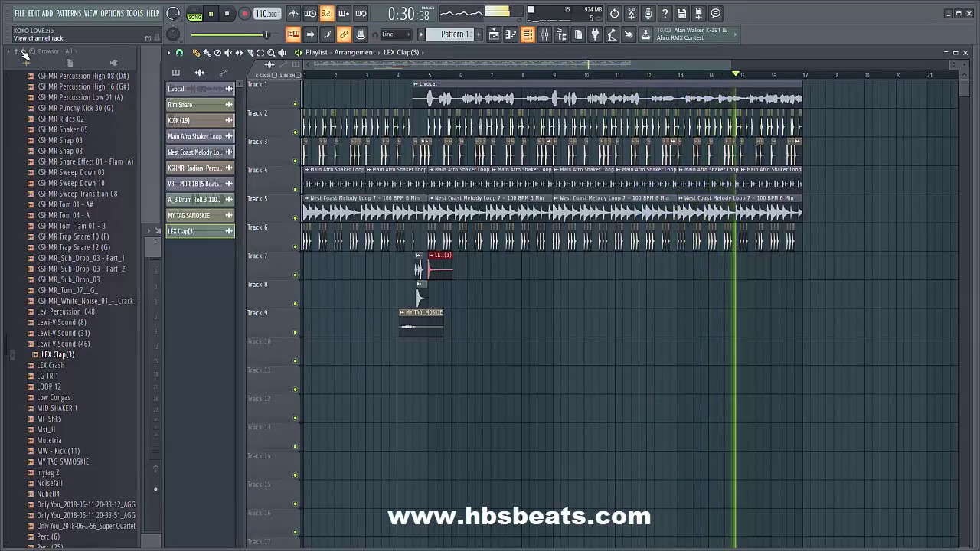Screen dimensions: 980x551
Task: Open the audio editor scissors icon
Action: pos(632,14)
